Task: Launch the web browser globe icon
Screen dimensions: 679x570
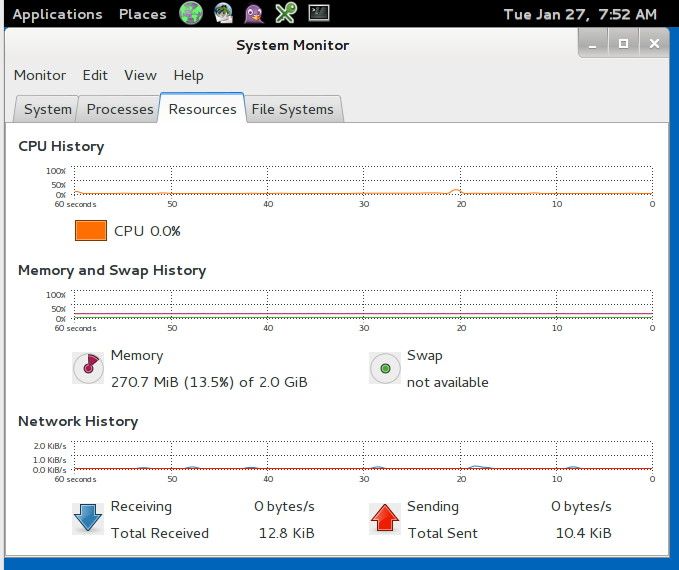Action: click(x=191, y=14)
